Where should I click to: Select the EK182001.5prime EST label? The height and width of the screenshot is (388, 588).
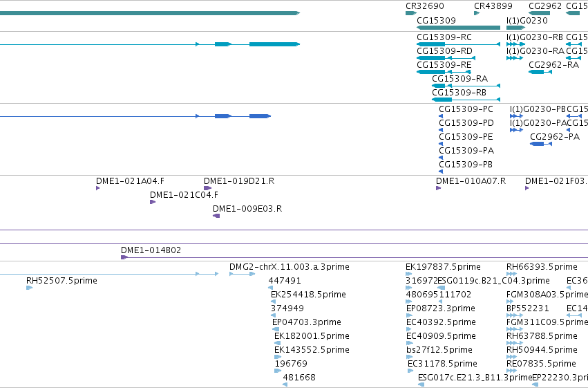(x=312, y=336)
